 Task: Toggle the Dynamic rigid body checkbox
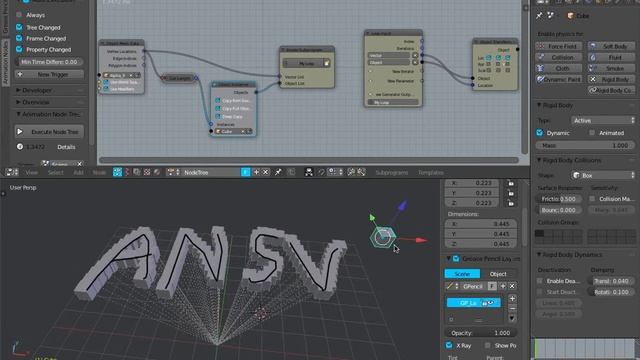[540, 133]
